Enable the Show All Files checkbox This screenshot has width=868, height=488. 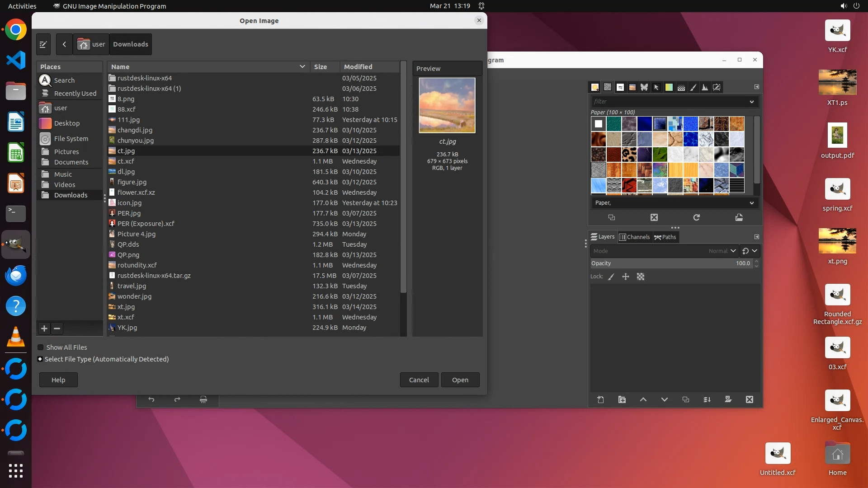tap(41, 347)
